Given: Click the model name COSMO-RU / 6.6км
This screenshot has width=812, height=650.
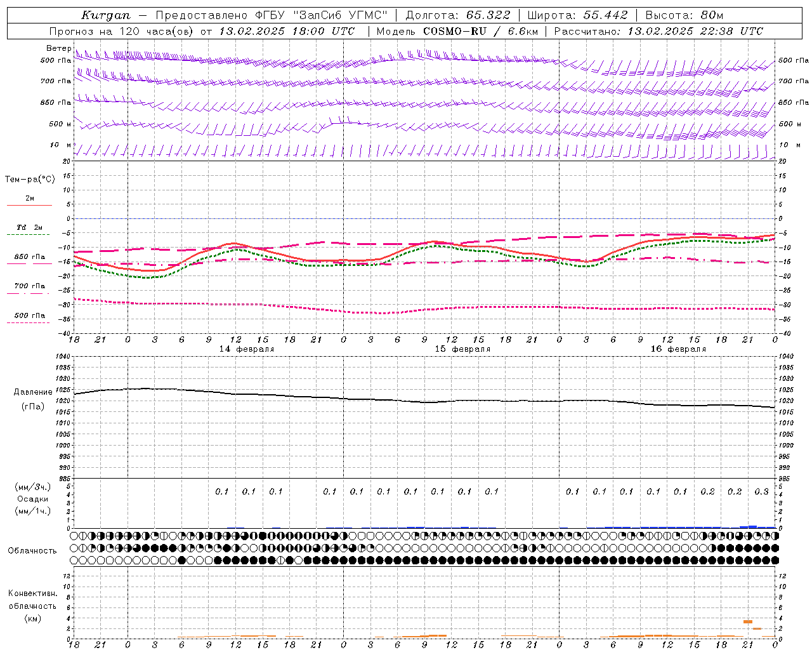Looking at the screenshot, I should 480,31.
